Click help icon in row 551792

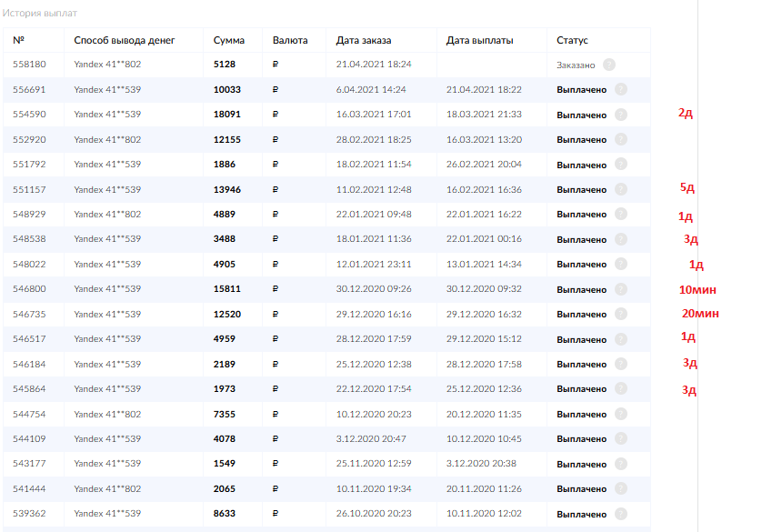pyautogui.click(x=621, y=164)
